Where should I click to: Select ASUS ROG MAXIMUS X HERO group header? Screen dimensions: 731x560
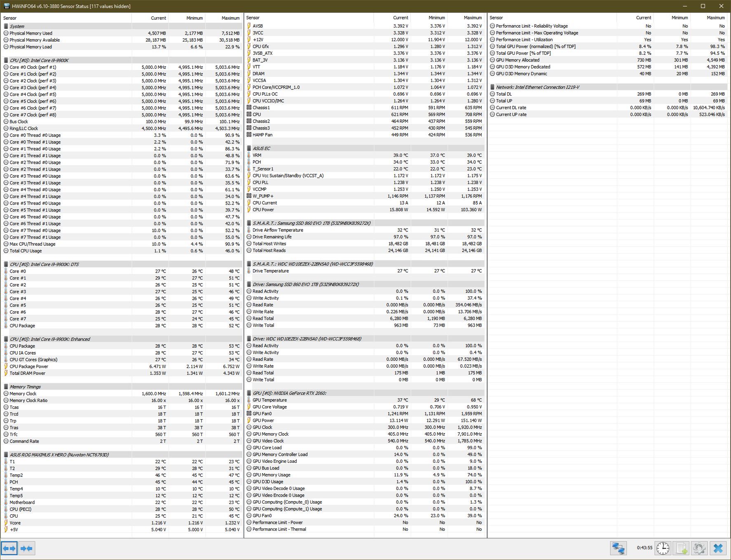click(x=122, y=455)
